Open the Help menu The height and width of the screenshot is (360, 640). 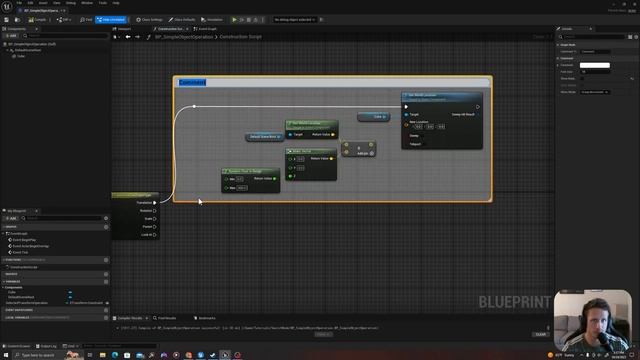(x=116, y=3)
